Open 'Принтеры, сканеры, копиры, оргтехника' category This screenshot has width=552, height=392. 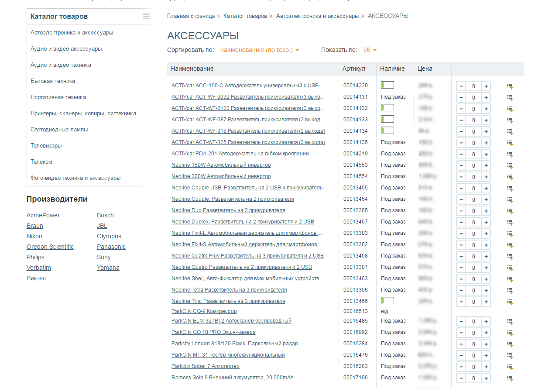click(83, 113)
